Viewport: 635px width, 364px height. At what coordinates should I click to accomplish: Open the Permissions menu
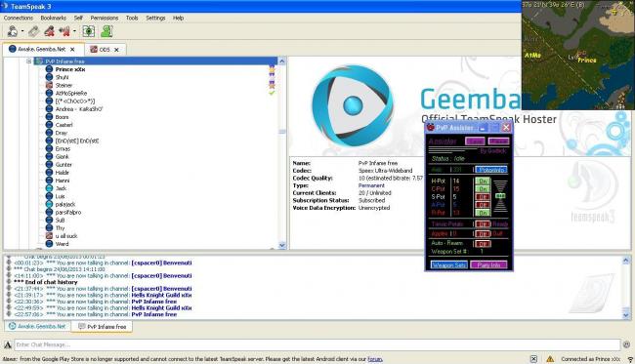[105, 18]
